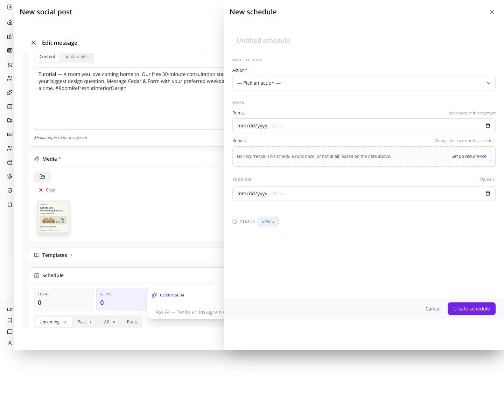The width and height of the screenshot is (504, 420).
Task: Expand the Templates section
Action: tap(126, 255)
